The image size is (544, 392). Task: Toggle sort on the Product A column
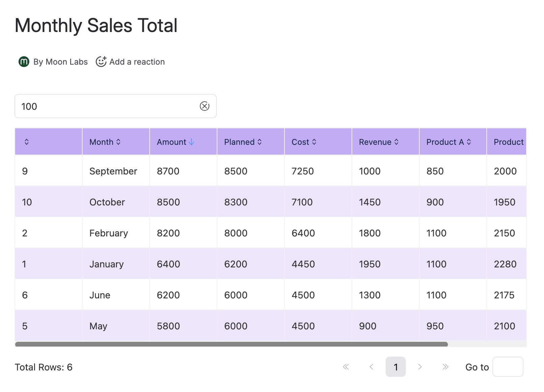(x=448, y=142)
